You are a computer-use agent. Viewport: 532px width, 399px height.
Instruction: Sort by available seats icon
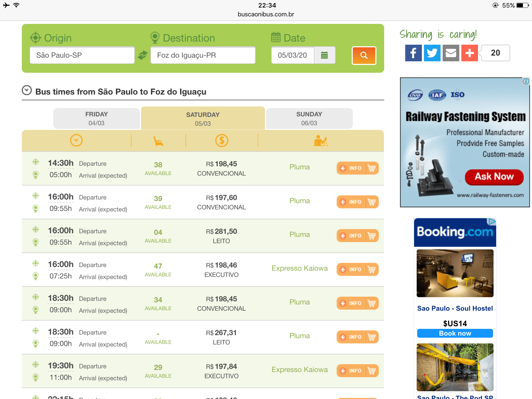point(158,141)
